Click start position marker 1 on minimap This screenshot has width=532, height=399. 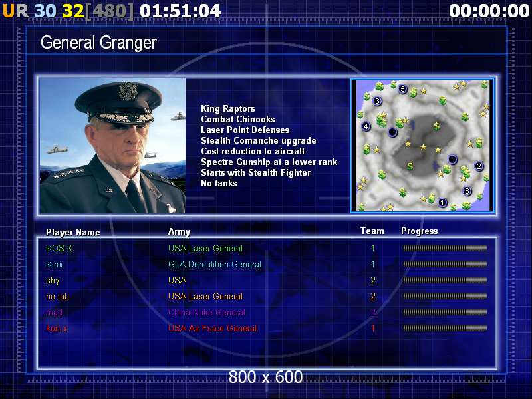[442, 203]
